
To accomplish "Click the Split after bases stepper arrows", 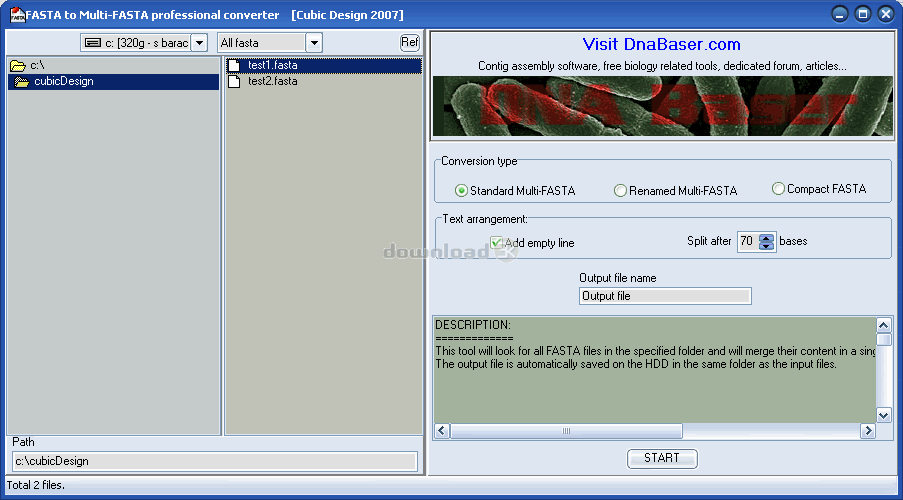I will click(x=767, y=242).
